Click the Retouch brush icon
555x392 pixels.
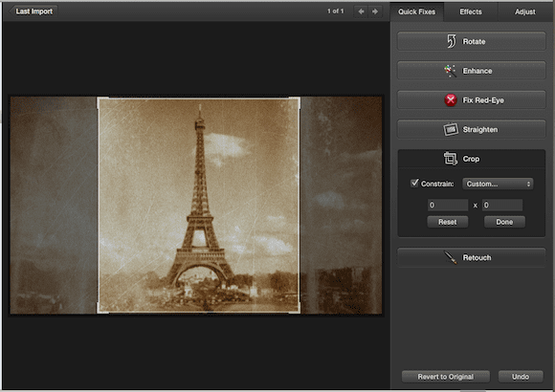(451, 257)
